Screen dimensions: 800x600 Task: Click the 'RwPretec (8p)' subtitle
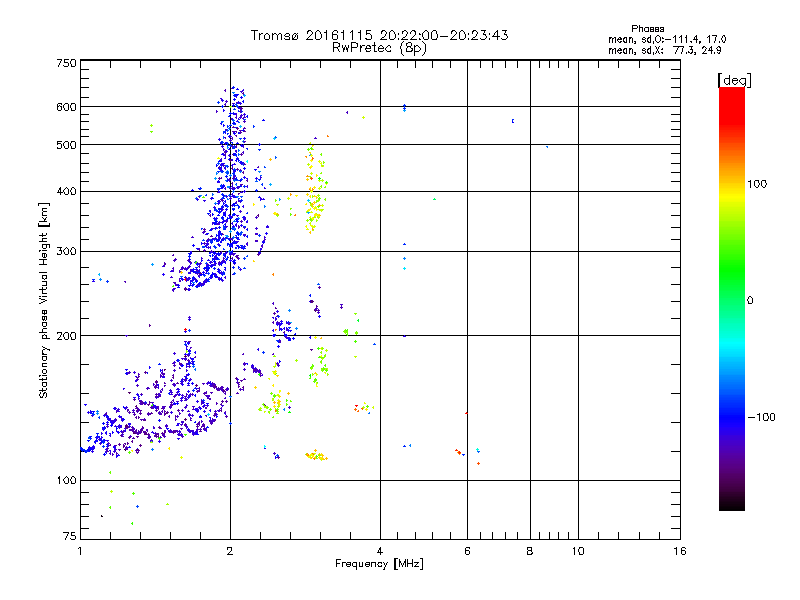pyautogui.click(x=379, y=48)
